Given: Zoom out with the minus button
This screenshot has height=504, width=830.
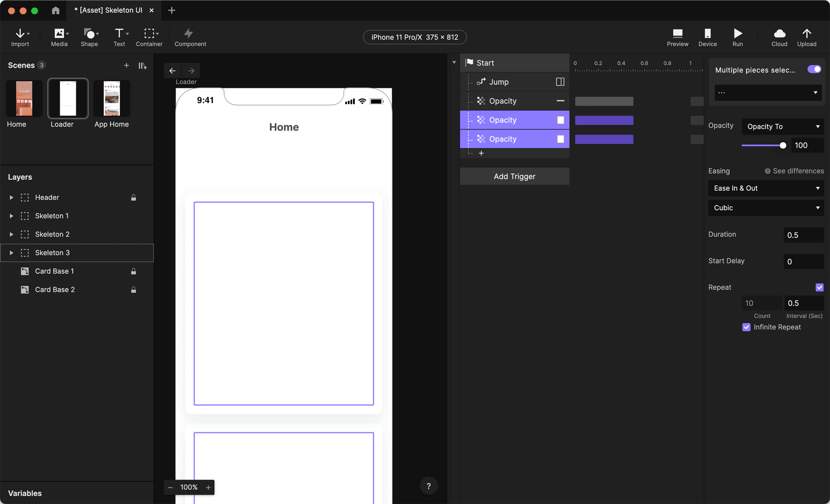Looking at the screenshot, I should coord(170,487).
